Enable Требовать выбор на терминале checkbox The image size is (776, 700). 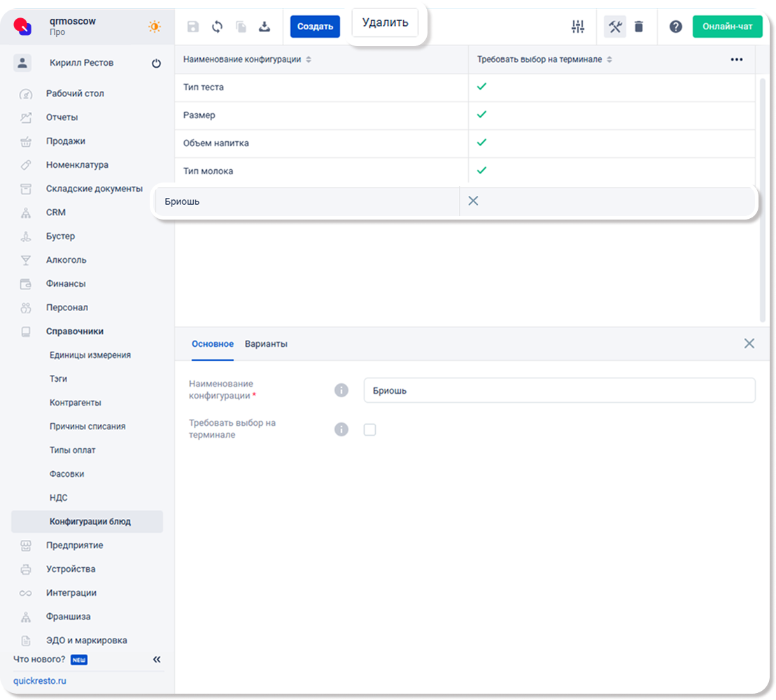tap(369, 429)
